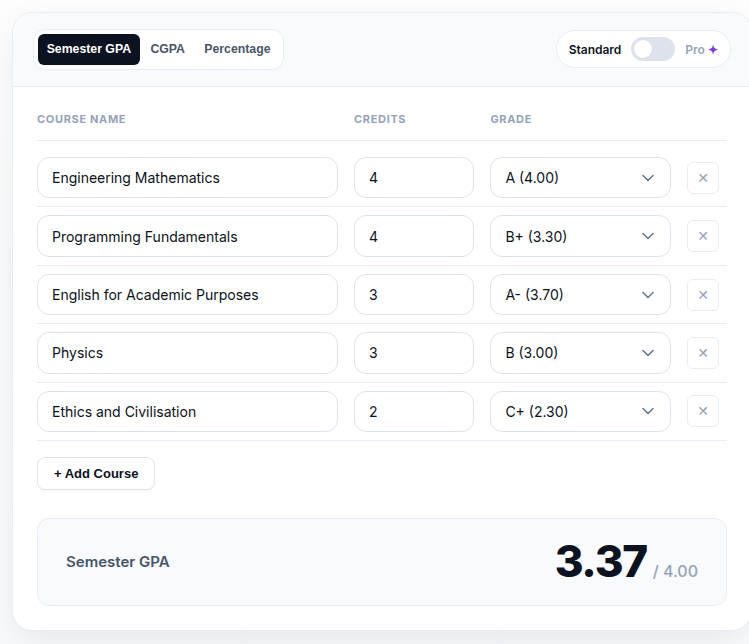Expand the C+ (2.30) grade selector
The image size is (749, 644).
point(580,411)
